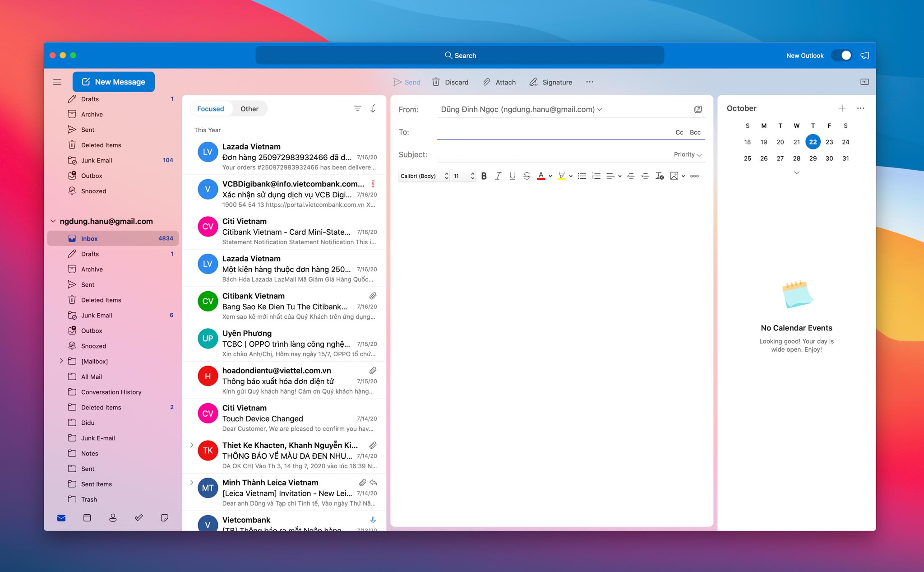Pop out compose window icon

(698, 109)
